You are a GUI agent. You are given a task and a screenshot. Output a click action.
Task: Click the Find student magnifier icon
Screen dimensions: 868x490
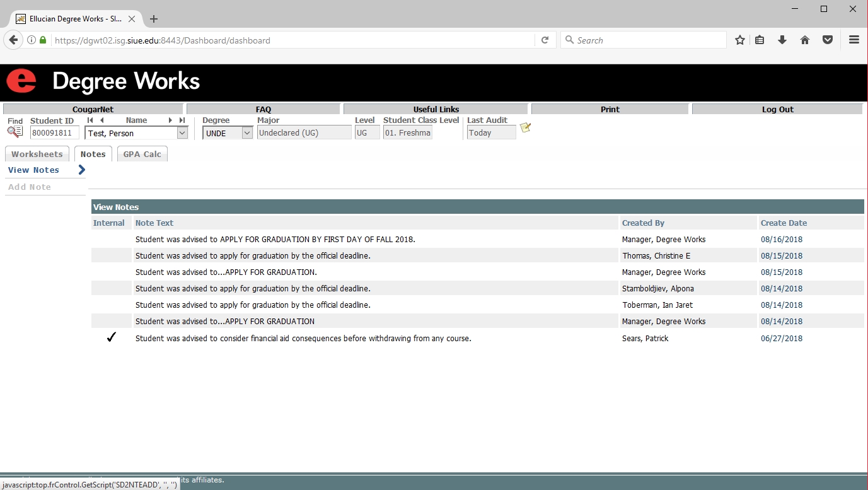[14, 132]
